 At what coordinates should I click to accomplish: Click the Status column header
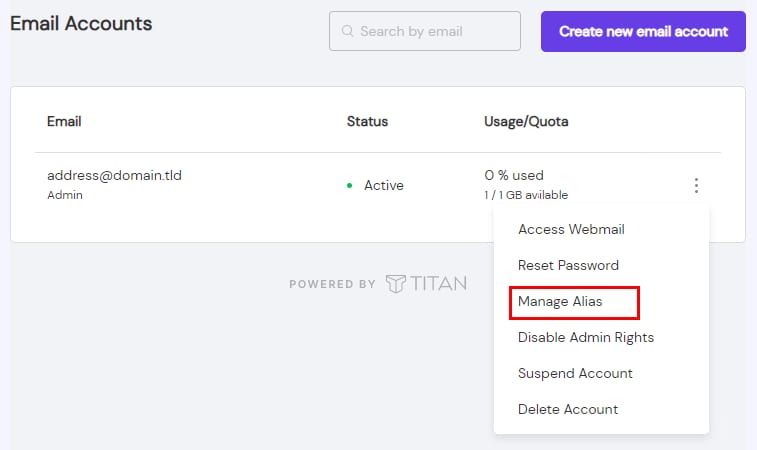pos(367,121)
